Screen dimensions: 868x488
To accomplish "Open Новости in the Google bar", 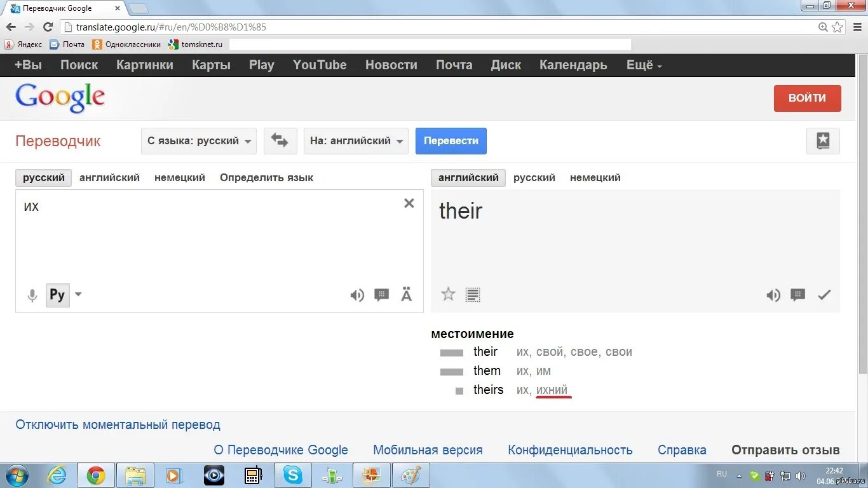I will click(391, 65).
